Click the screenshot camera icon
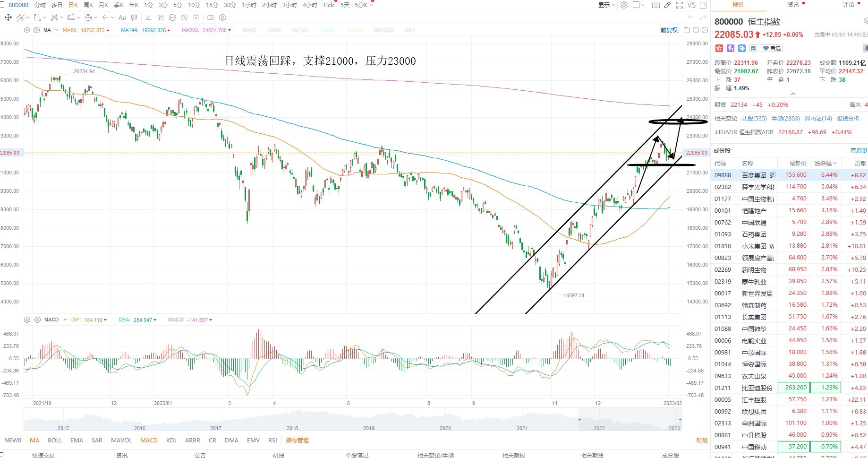Image resolution: width=868 pixels, height=458 pixels. coord(655,5)
